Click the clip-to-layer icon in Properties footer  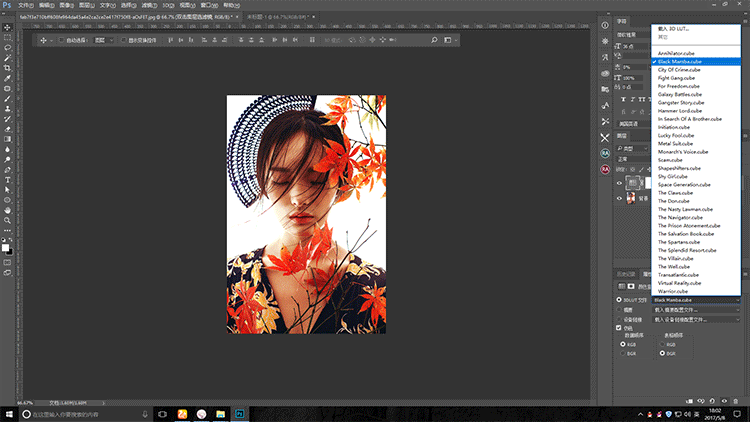[689, 401]
